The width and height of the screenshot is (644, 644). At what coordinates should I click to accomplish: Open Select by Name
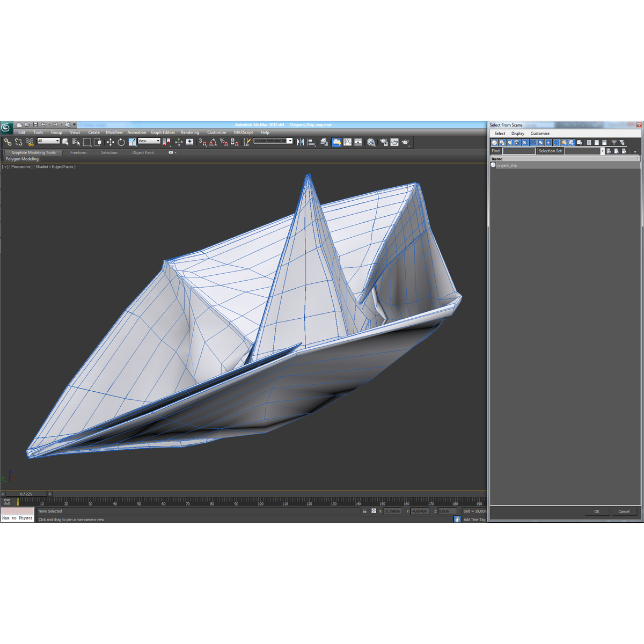76,142
